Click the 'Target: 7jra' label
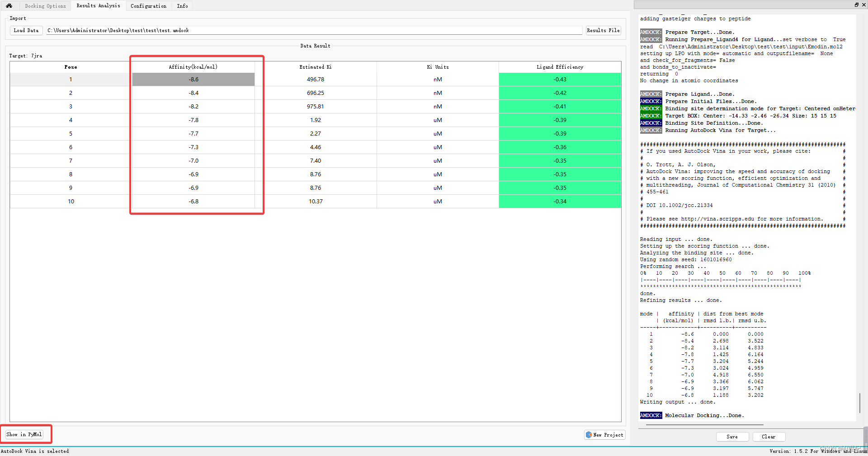 26,56
